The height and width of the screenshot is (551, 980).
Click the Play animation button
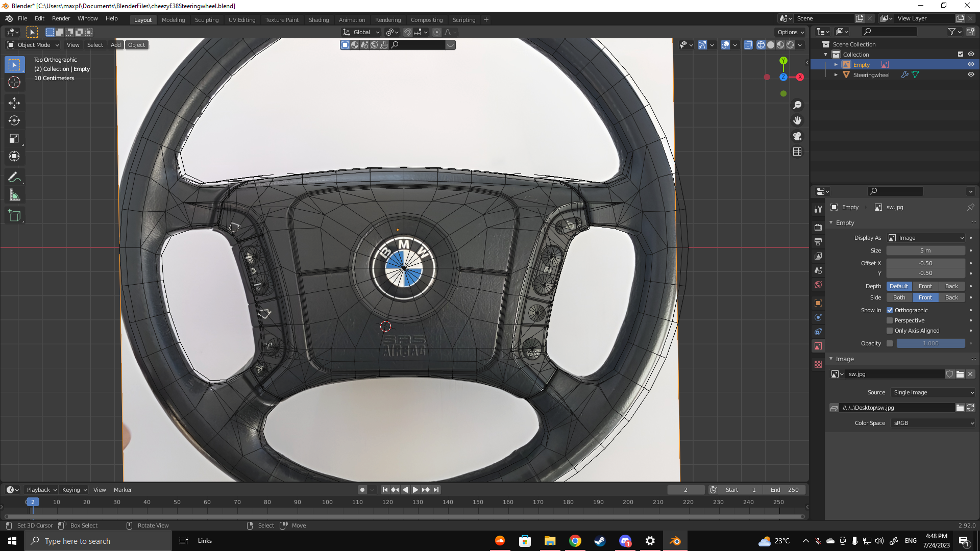415,490
